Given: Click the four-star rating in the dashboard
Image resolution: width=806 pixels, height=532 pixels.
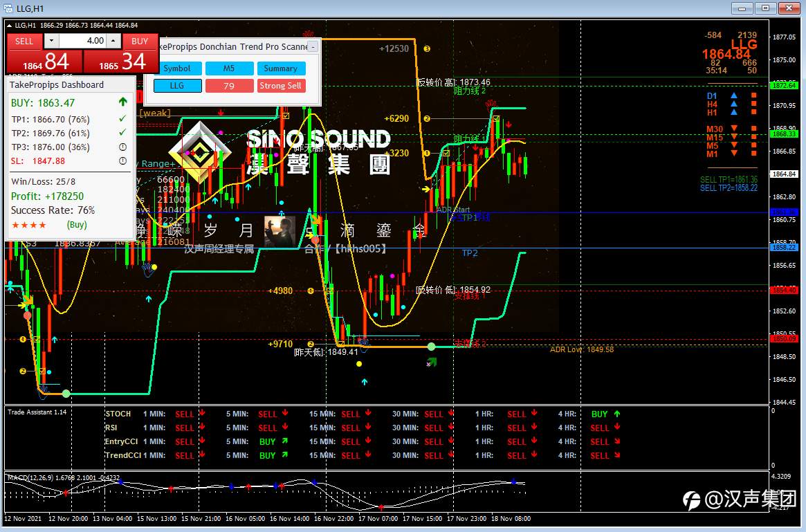Looking at the screenshot, I should tap(29, 225).
